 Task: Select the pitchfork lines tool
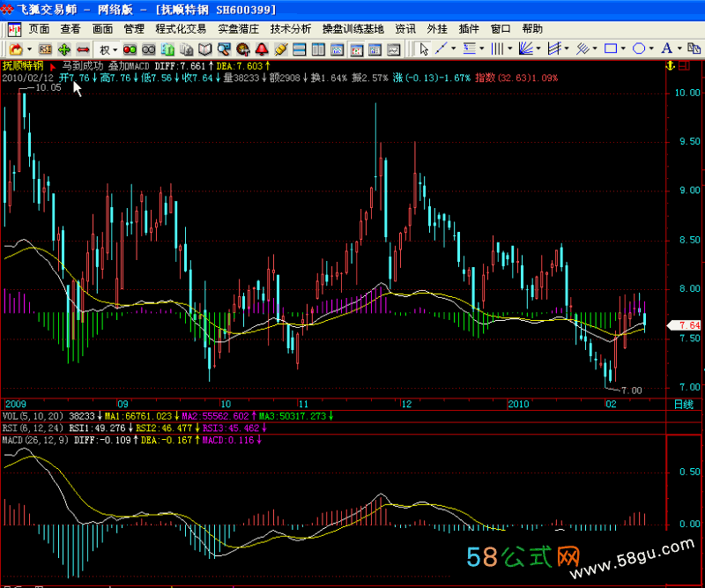[x=583, y=48]
